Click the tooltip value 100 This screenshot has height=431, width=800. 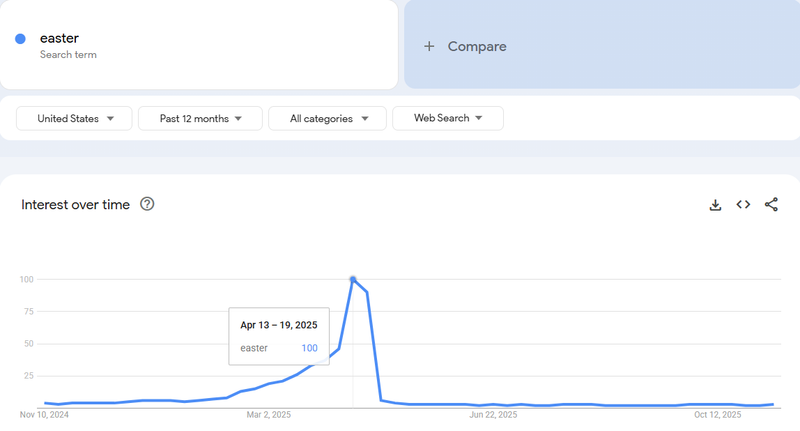[x=309, y=348]
